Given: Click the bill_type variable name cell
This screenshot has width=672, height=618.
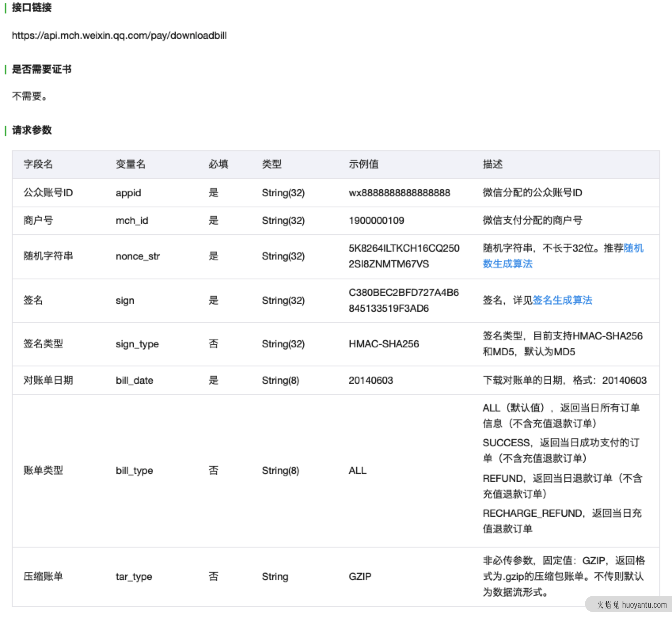Looking at the screenshot, I should (135, 471).
